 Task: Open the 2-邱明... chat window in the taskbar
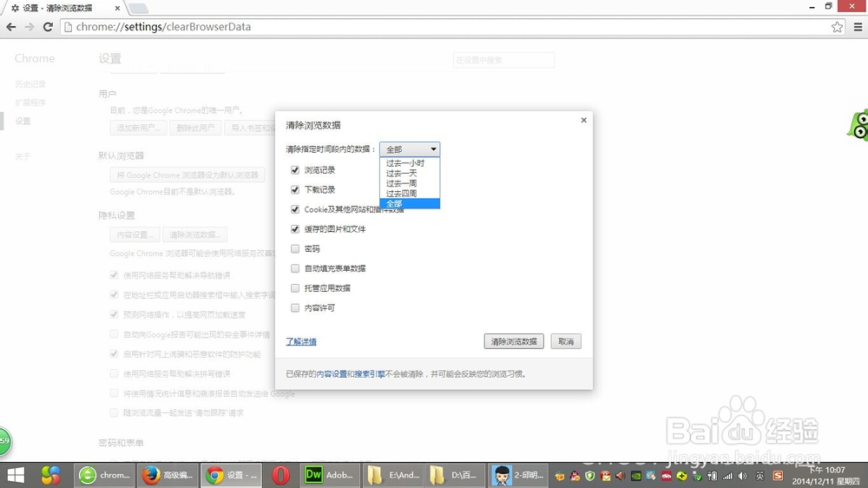(x=519, y=475)
